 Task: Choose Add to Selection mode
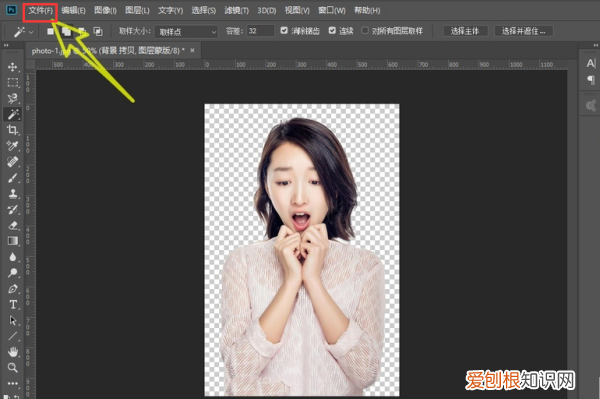click(x=66, y=31)
